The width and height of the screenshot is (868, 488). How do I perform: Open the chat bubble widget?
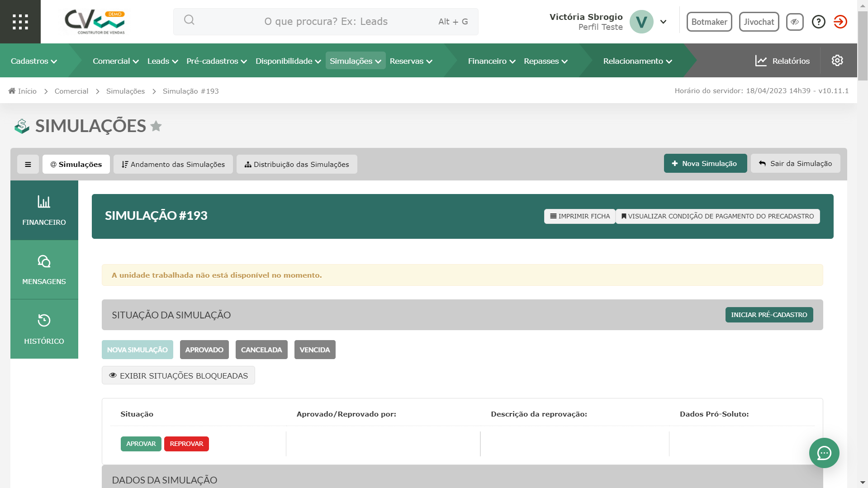click(824, 453)
